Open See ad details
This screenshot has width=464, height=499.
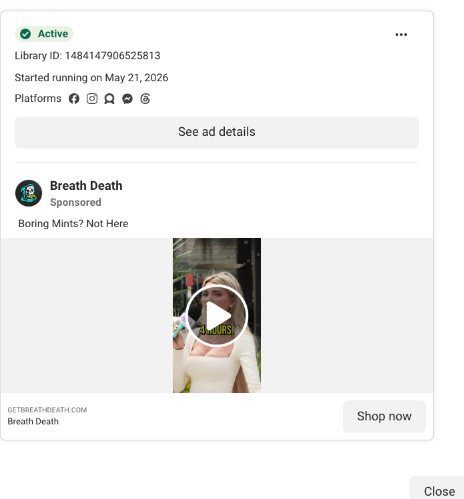pyautogui.click(x=217, y=132)
